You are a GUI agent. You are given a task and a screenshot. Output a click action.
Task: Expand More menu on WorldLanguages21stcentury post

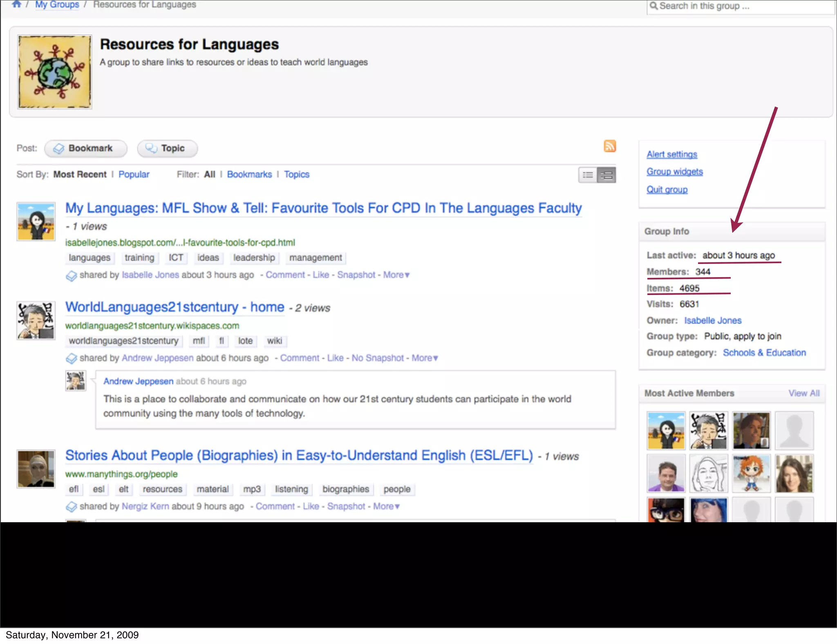pos(425,358)
